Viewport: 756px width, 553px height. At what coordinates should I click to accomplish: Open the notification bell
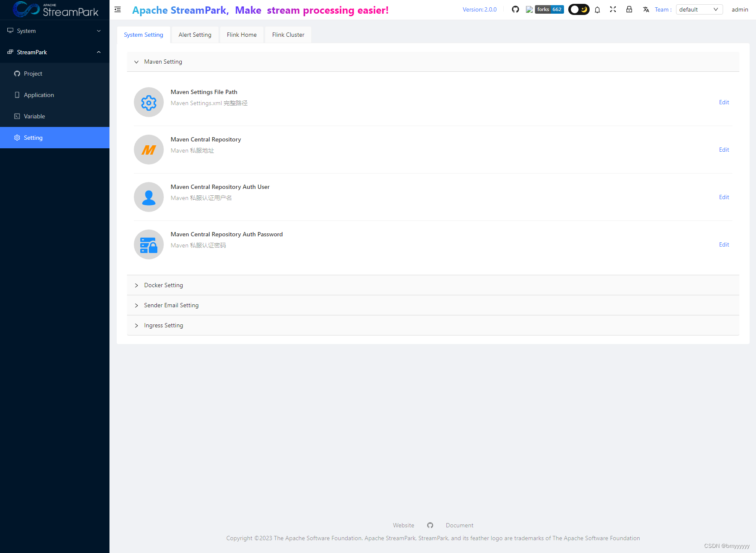(x=597, y=9)
